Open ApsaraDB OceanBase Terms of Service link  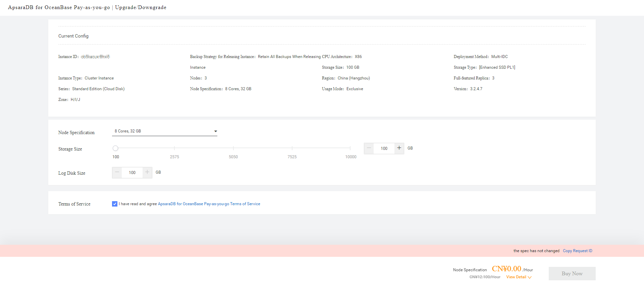209,204
